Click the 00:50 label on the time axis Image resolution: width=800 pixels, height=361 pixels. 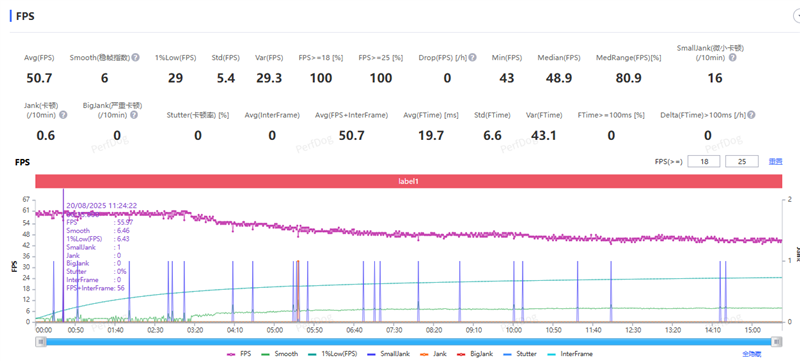pyautogui.click(x=76, y=330)
